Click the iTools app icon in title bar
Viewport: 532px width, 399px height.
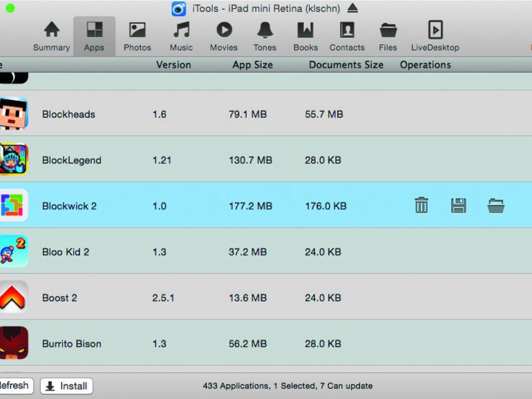179,9
